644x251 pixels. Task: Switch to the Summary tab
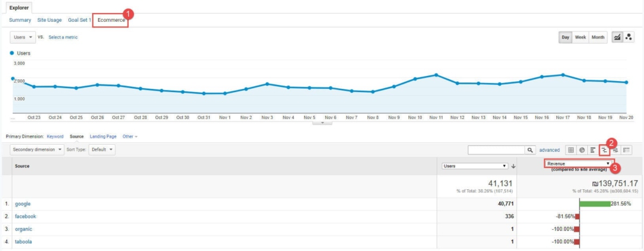20,20
